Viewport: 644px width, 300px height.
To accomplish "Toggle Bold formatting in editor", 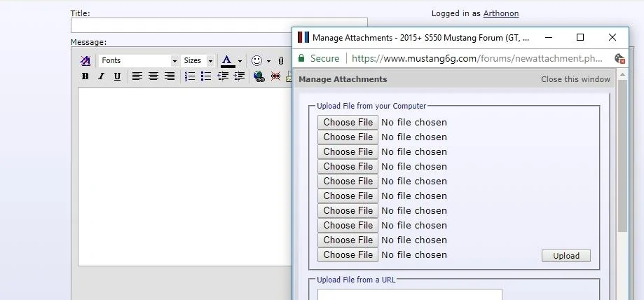I will (x=85, y=76).
